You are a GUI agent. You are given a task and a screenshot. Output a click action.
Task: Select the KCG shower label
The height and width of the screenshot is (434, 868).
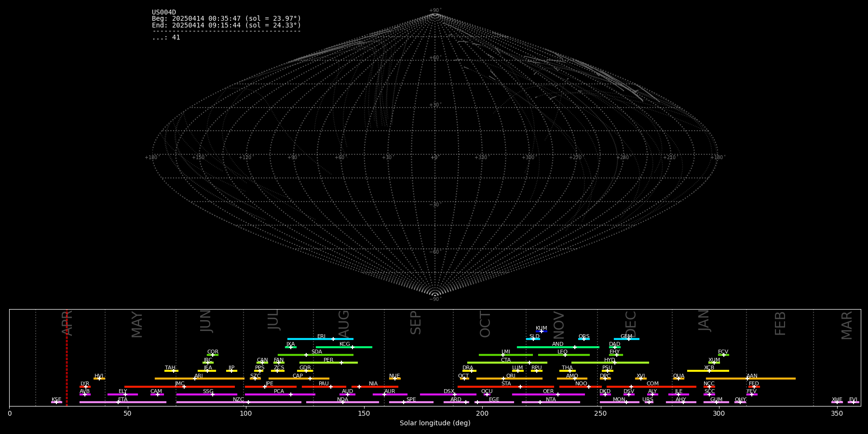345,344
